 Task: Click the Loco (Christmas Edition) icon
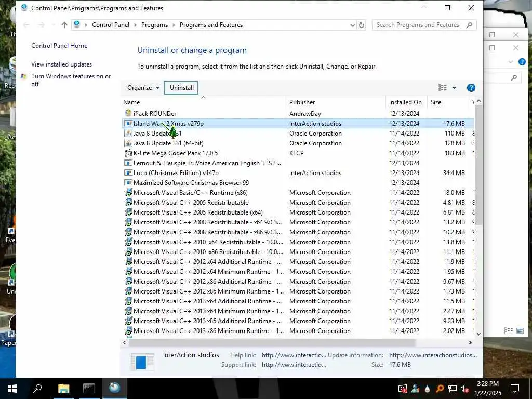[x=128, y=172]
